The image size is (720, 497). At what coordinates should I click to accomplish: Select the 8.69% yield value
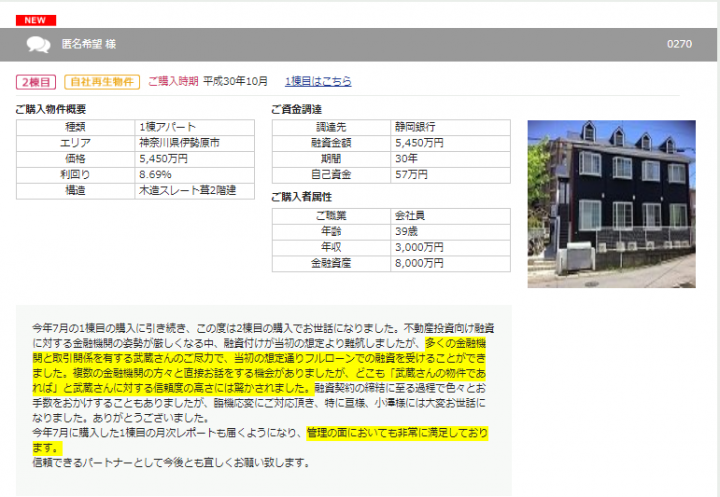point(195,175)
